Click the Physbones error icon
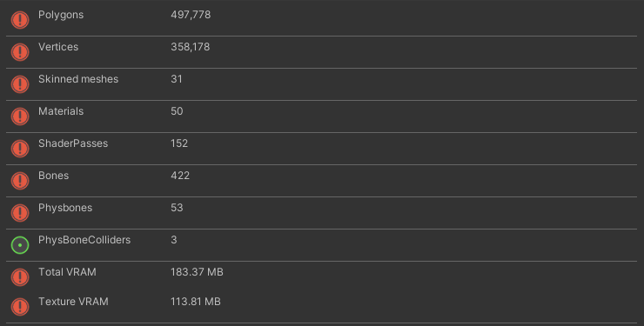Image resolution: width=644 pixels, height=326 pixels. coord(20,213)
